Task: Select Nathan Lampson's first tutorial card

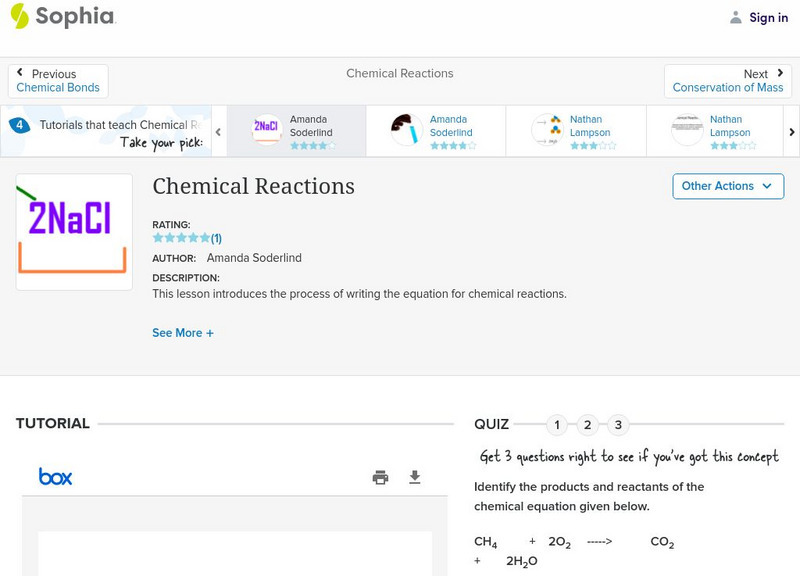Action: click(x=576, y=130)
